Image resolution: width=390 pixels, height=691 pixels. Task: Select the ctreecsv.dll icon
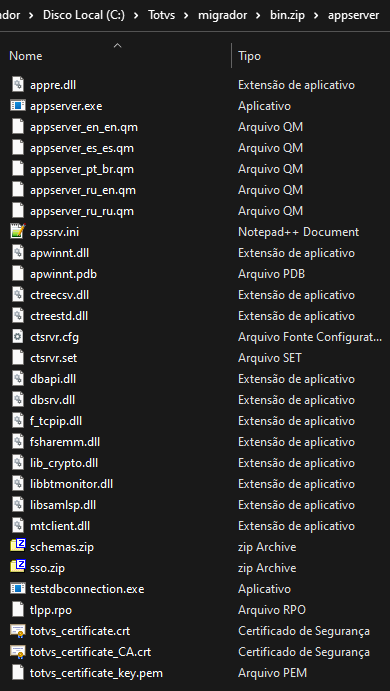tap(18, 295)
